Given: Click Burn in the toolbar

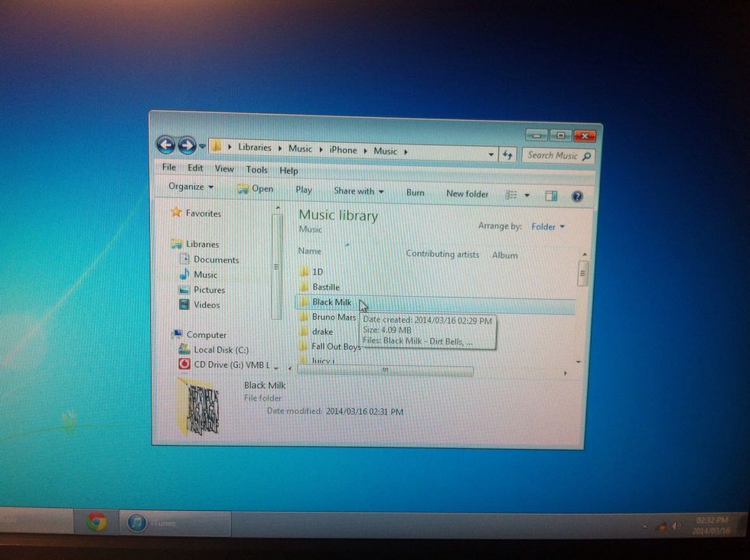Looking at the screenshot, I should (415, 193).
